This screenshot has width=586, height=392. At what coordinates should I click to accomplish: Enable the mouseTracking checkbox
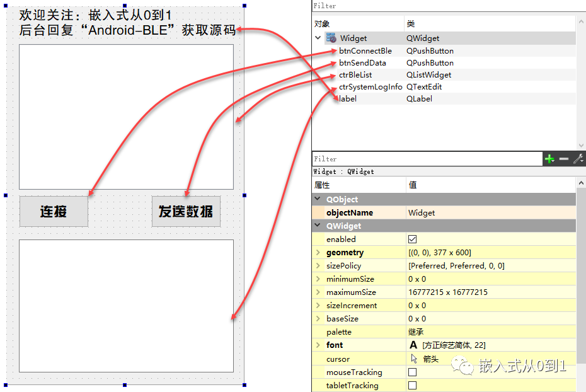click(x=412, y=372)
